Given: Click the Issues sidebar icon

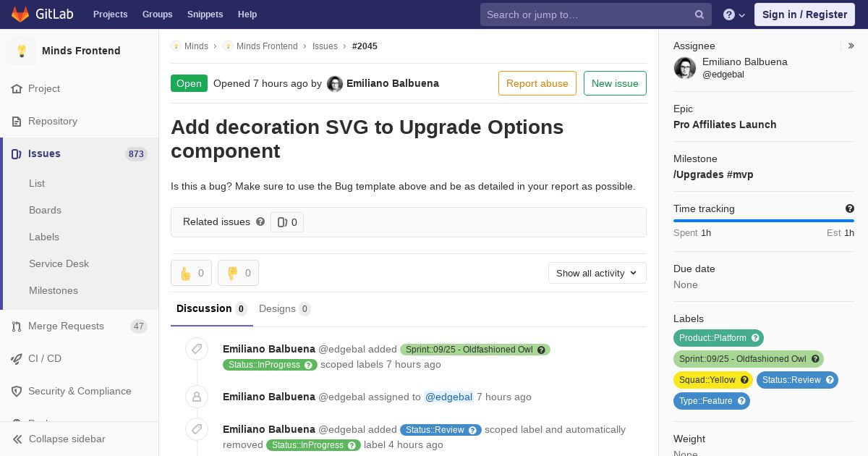Looking at the screenshot, I should click(x=17, y=153).
